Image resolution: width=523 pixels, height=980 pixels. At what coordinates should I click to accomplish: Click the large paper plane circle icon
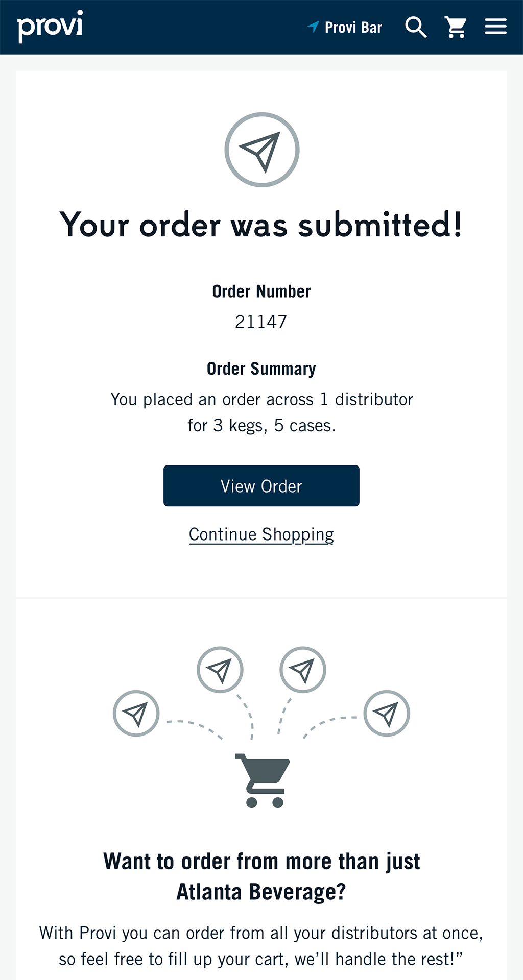tap(262, 150)
